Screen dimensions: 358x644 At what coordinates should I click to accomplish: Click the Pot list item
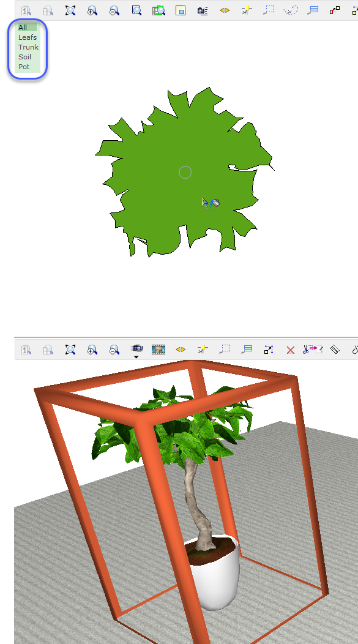(24, 67)
